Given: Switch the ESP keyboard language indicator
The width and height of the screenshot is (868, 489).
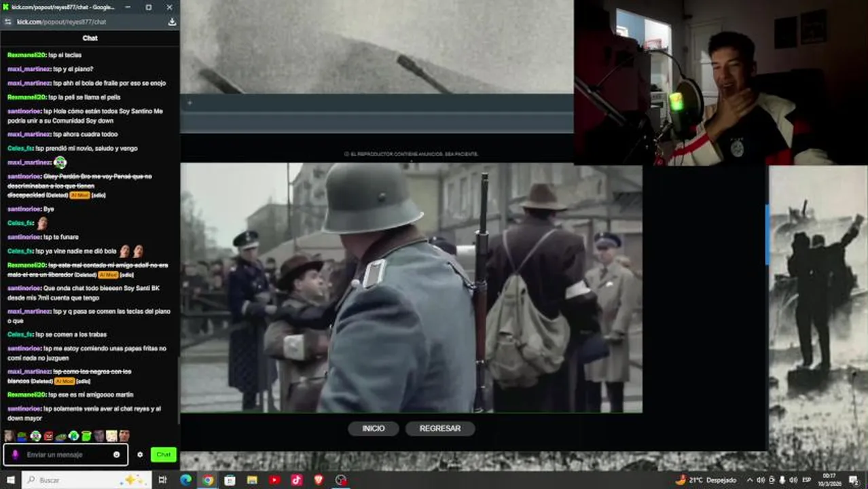Looking at the screenshot, I should point(807,479).
